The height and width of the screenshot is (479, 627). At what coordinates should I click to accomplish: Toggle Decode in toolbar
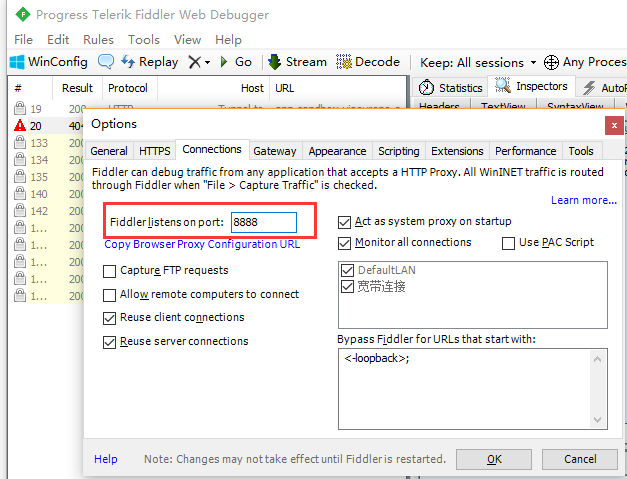(x=367, y=62)
